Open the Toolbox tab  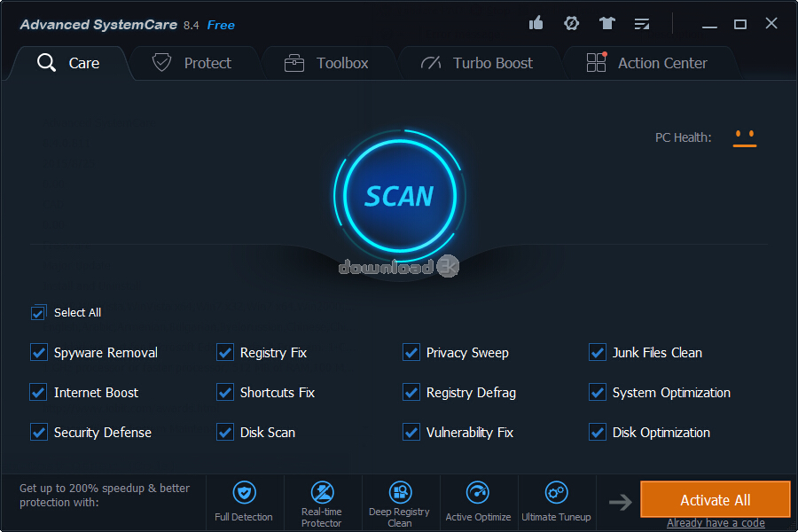326,63
